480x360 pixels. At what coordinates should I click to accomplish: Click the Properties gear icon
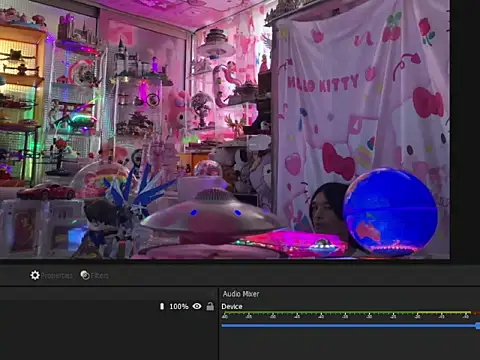pyautogui.click(x=35, y=275)
